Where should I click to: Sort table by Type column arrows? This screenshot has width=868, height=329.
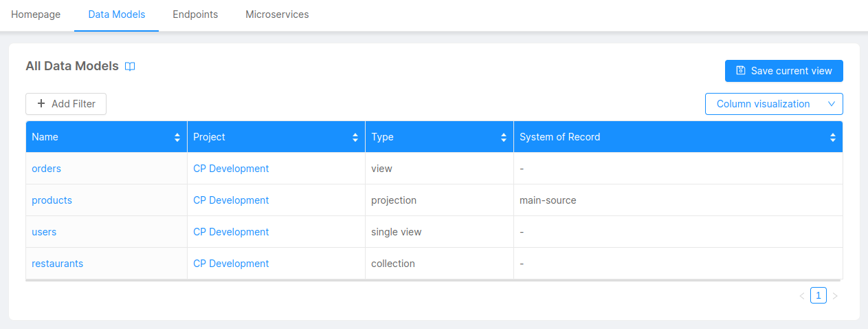[x=504, y=138]
